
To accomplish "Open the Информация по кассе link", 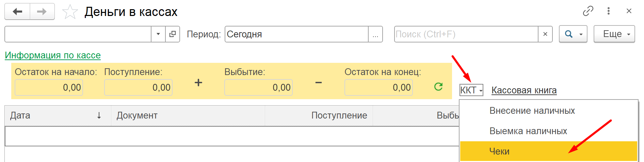I will [x=53, y=55].
